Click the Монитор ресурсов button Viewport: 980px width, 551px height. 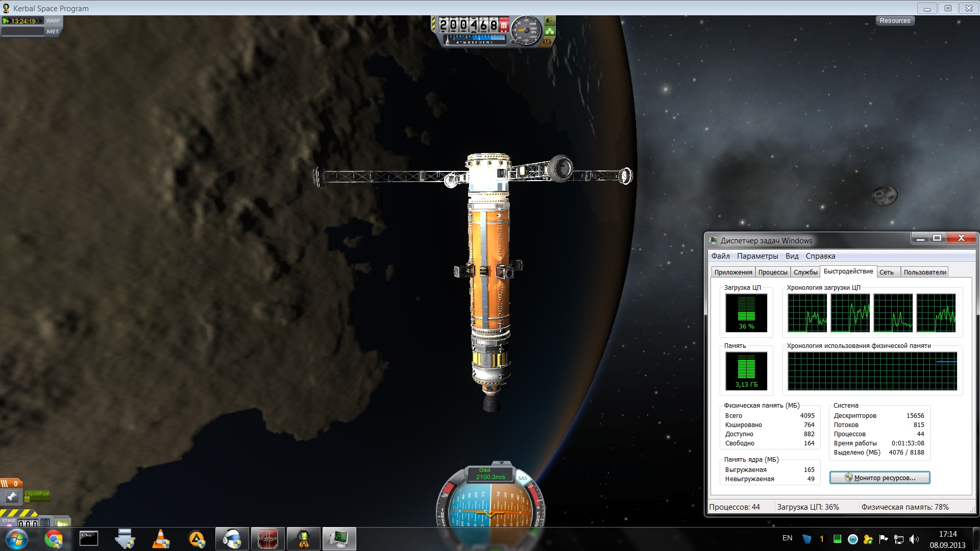click(x=879, y=478)
